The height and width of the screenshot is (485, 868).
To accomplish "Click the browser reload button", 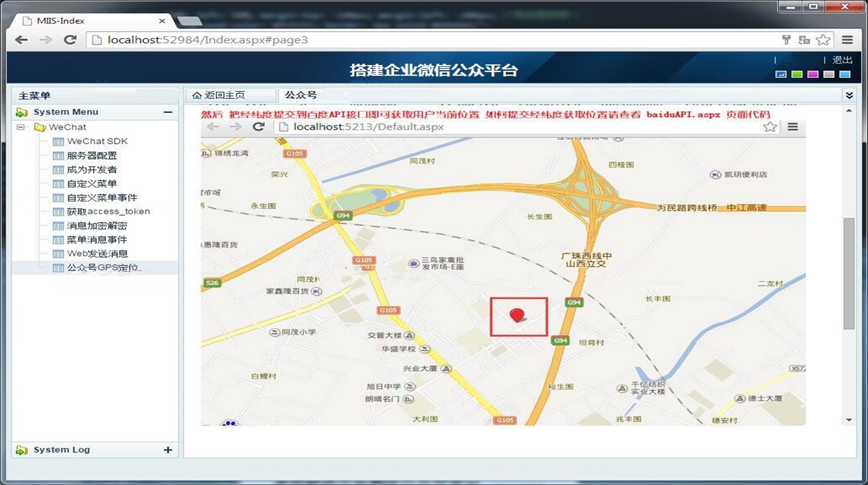I will 70,40.
